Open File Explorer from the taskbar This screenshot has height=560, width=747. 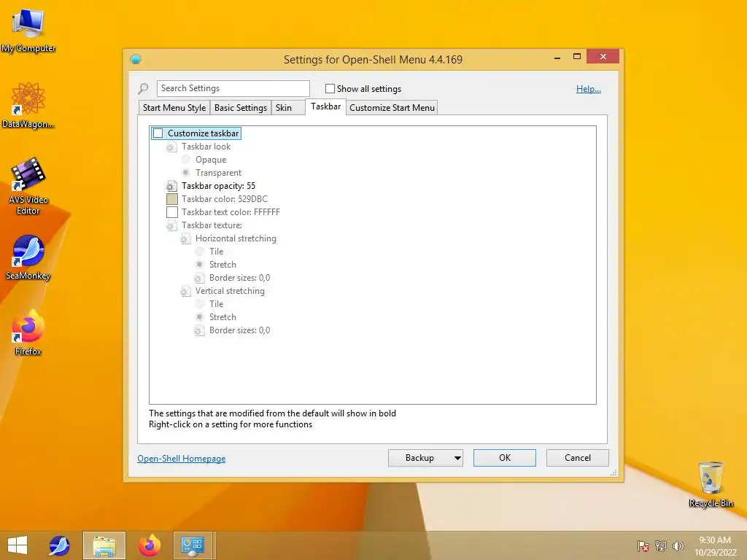104,545
